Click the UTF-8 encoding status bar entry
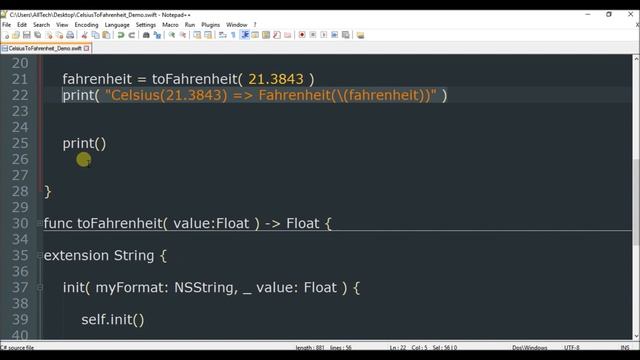Screen dimensions: 640x360 [x=571, y=348]
